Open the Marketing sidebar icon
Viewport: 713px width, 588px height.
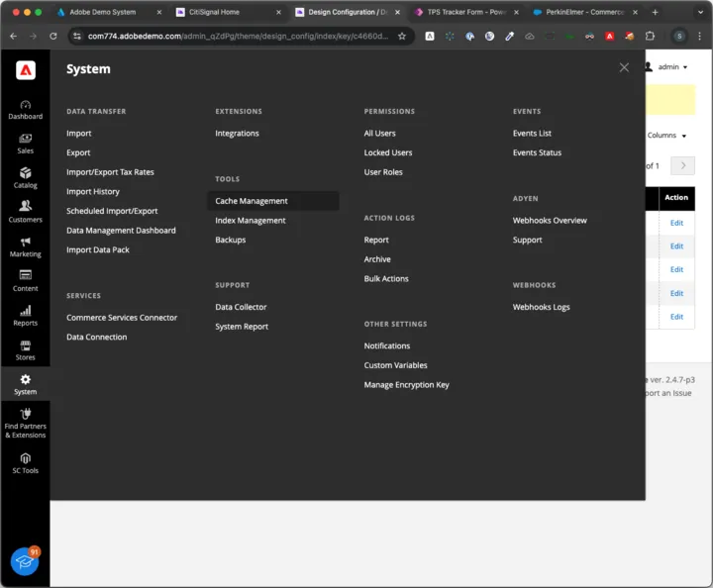click(25, 247)
